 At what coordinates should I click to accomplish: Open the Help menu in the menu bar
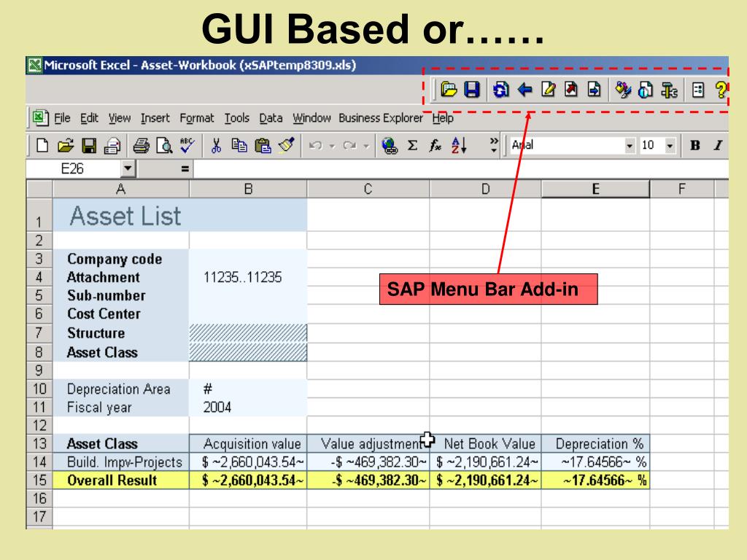pyautogui.click(x=443, y=118)
